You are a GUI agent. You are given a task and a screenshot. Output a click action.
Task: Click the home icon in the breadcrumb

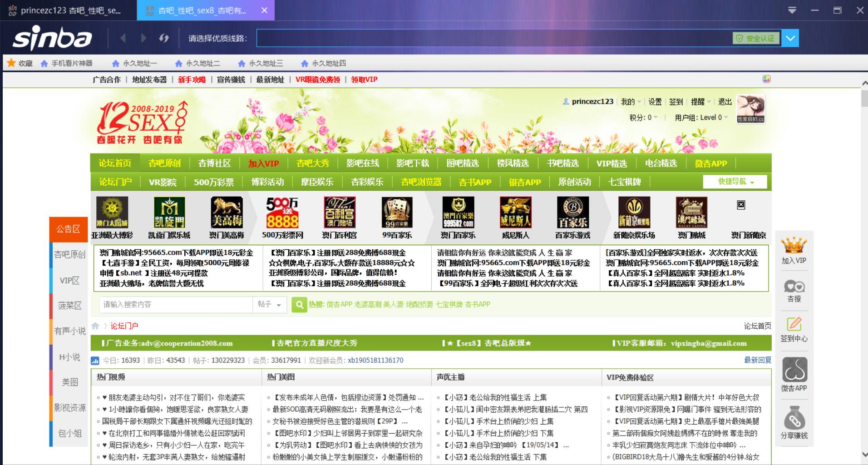pos(95,326)
